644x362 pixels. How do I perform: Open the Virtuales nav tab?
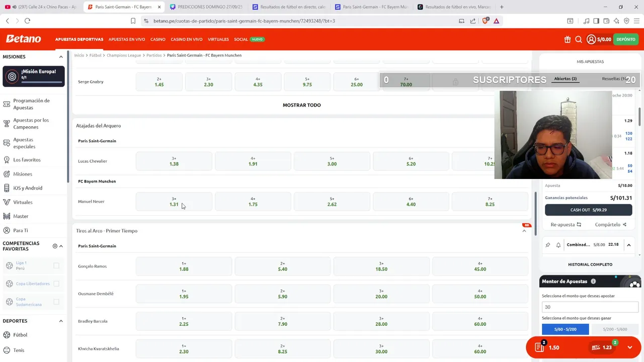(218, 39)
